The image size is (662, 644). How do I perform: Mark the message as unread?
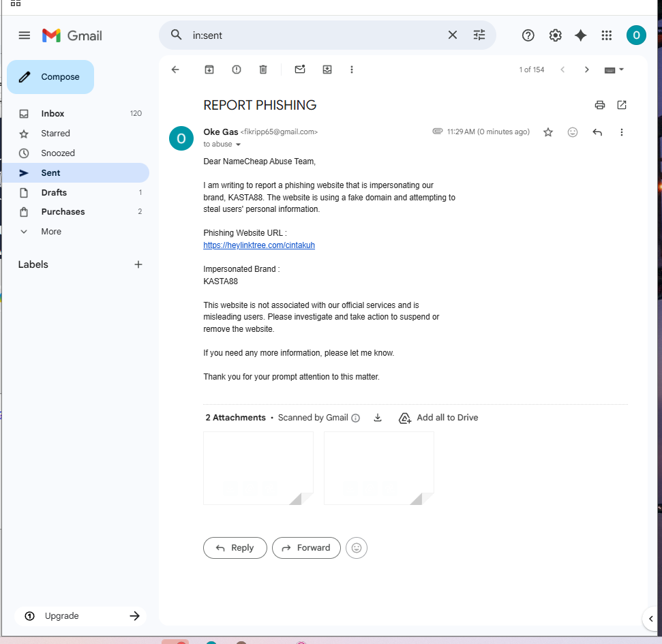pyautogui.click(x=300, y=70)
